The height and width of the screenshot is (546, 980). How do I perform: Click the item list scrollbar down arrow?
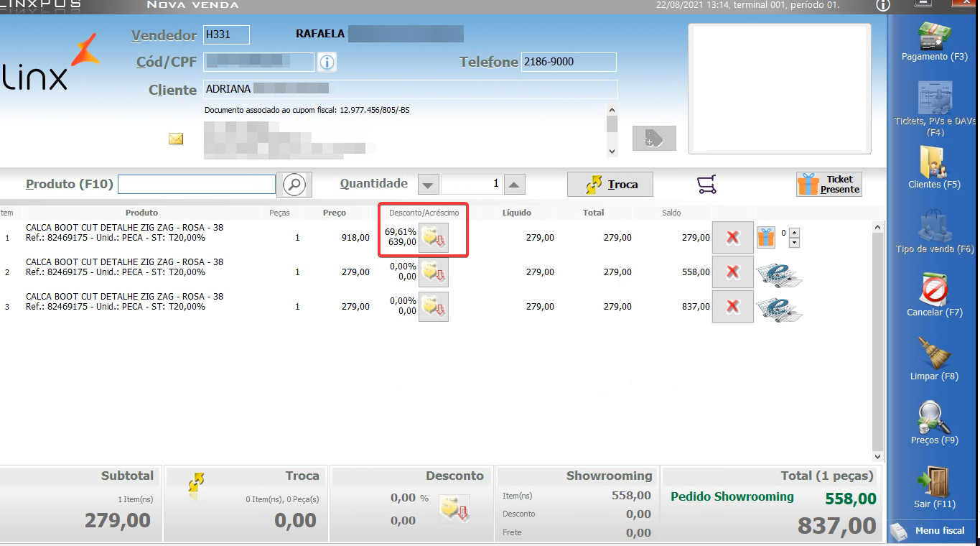(877, 456)
